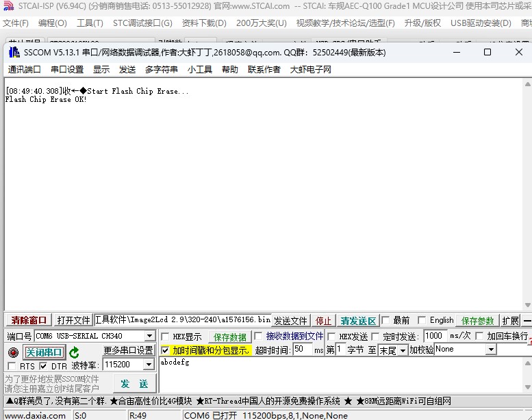Open 资料下载(D) menu in STCAI-ISP

204,23
